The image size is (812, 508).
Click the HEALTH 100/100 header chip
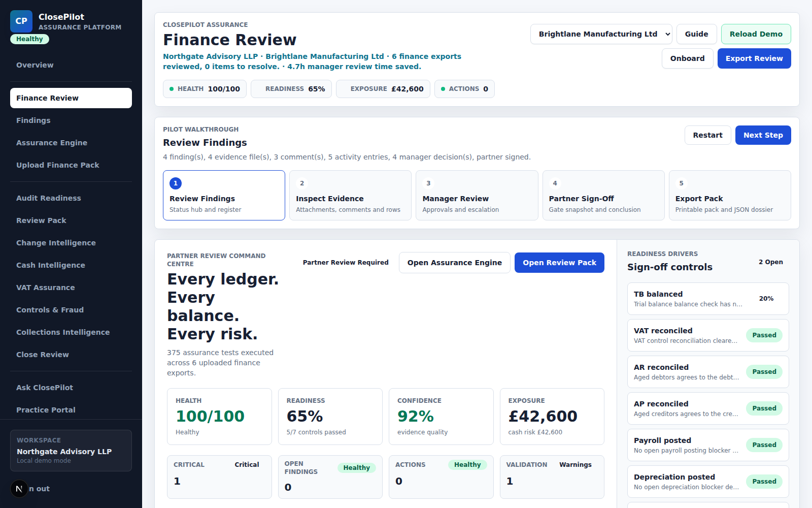[x=205, y=89]
